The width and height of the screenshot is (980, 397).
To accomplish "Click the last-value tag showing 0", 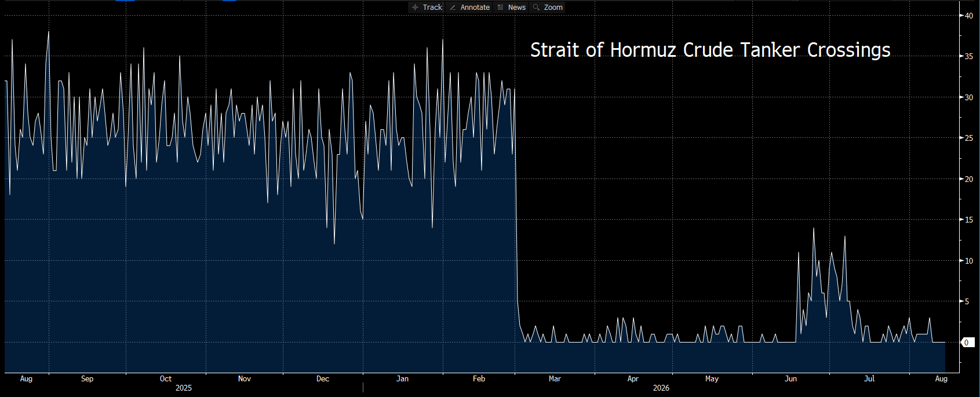I will click(x=967, y=343).
